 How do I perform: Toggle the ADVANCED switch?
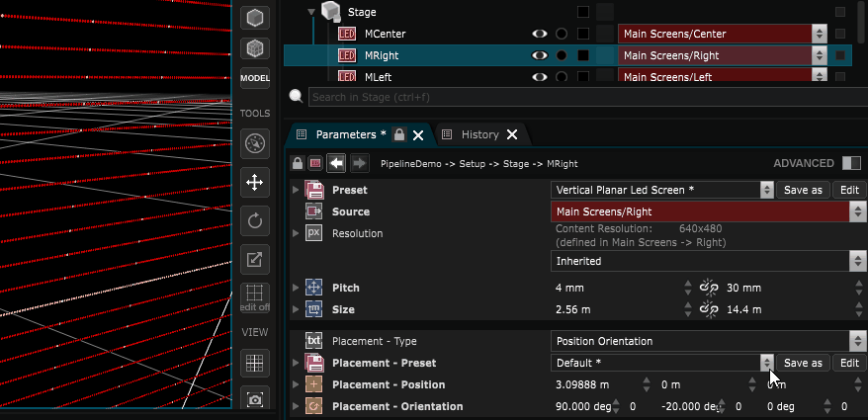coord(851,163)
